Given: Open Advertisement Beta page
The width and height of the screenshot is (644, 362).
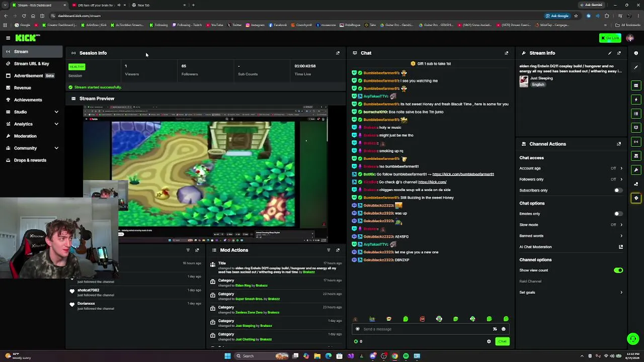Looking at the screenshot, I should [x=33, y=75].
